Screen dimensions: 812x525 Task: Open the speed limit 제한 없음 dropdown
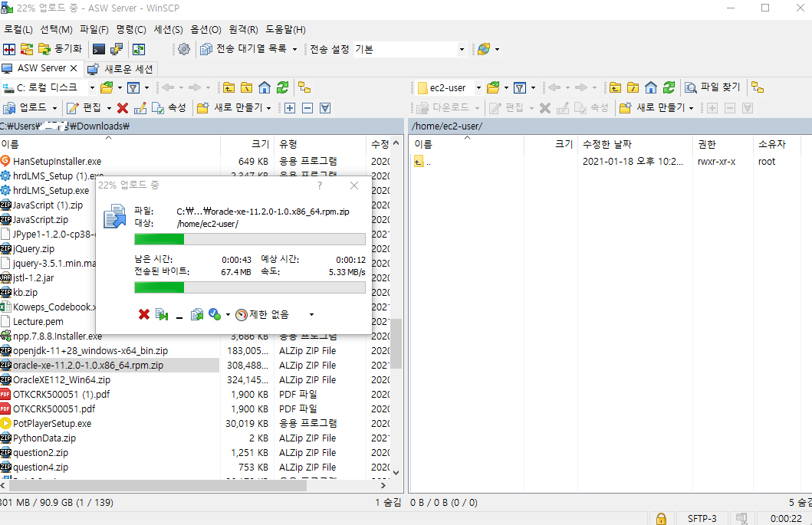click(x=311, y=314)
